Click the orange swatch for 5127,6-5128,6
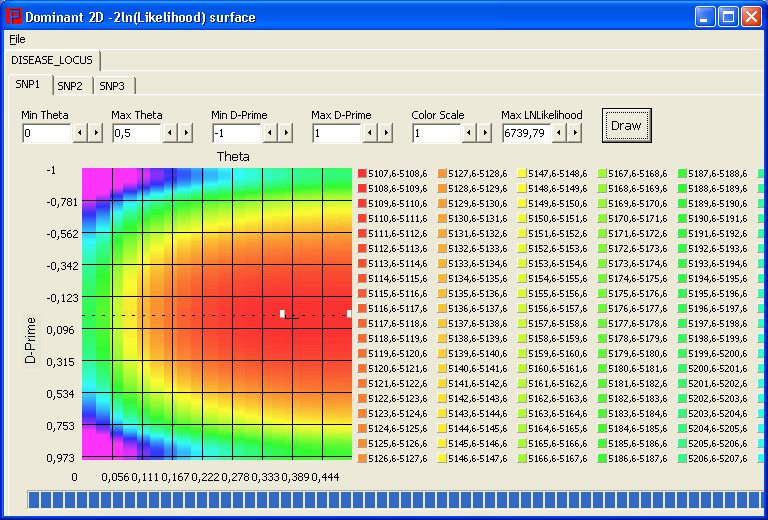The height and width of the screenshot is (520, 768). click(442, 173)
